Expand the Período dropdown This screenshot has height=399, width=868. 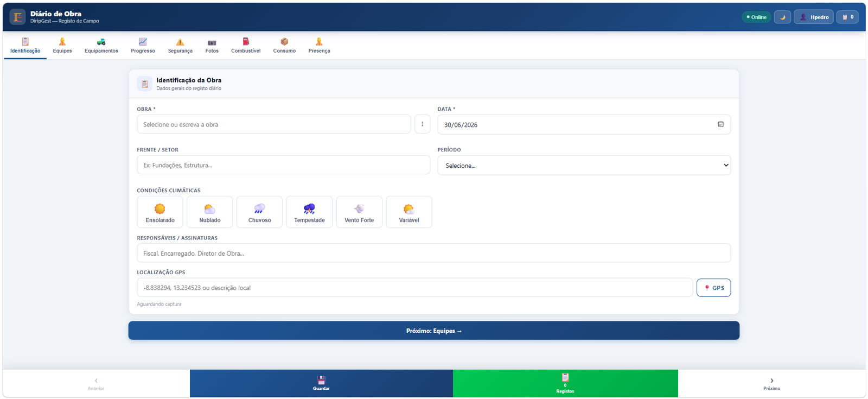[584, 166]
